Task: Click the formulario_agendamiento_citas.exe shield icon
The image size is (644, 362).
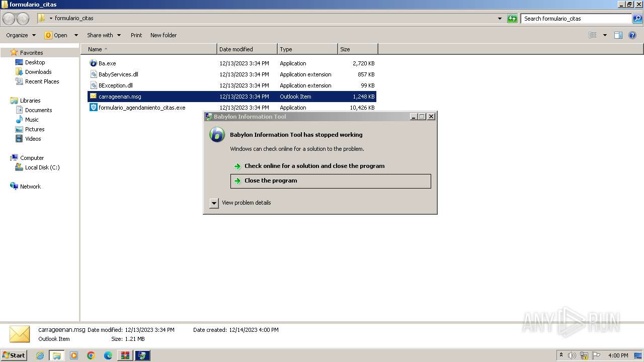Action: point(93,108)
